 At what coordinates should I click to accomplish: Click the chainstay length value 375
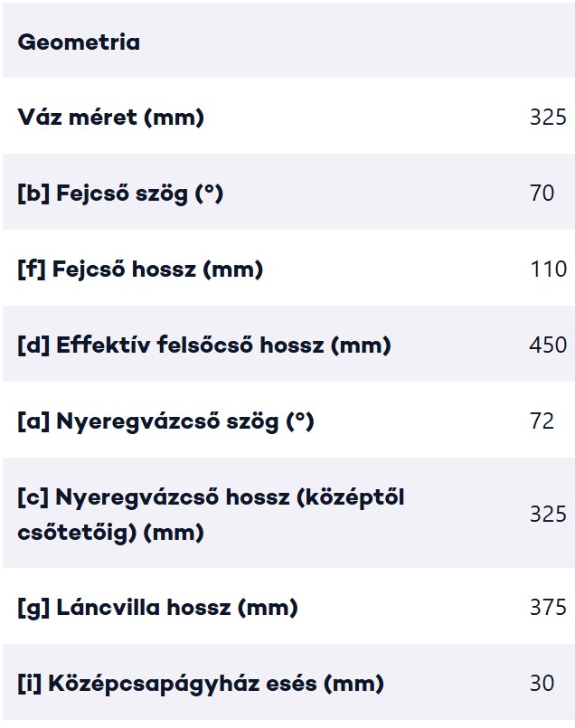pyautogui.click(x=548, y=608)
